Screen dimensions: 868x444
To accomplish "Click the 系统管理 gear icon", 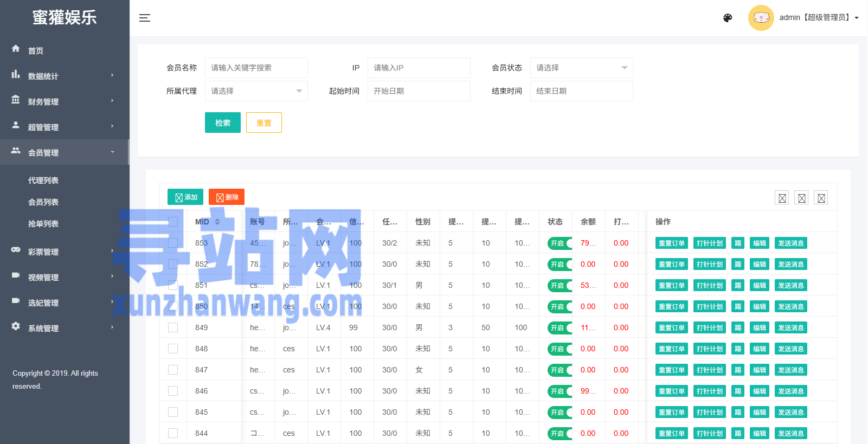I will [x=16, y=326].
